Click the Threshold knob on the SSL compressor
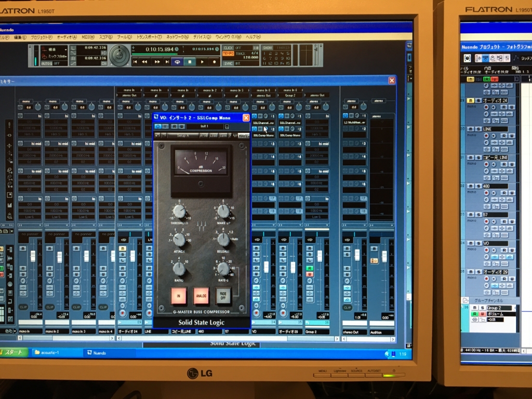 click(x=179, y=211)
